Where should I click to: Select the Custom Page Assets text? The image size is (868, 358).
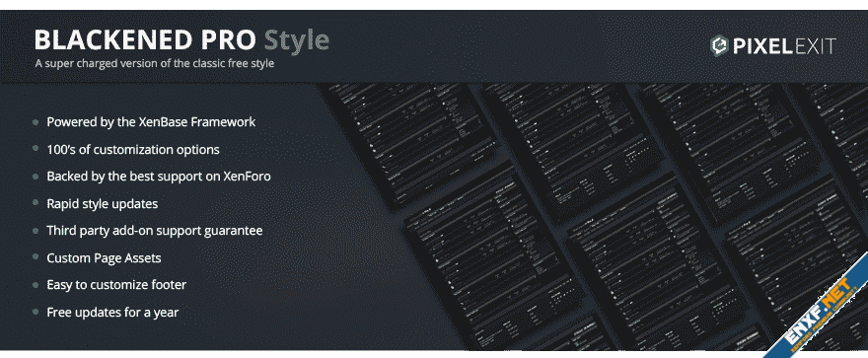(x=104, y=257)
